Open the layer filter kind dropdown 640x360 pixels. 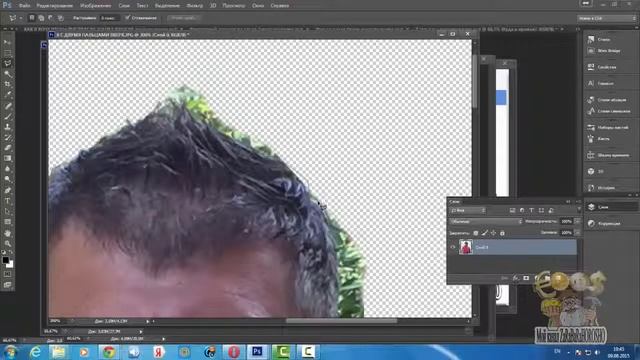(x=468, y=210)
